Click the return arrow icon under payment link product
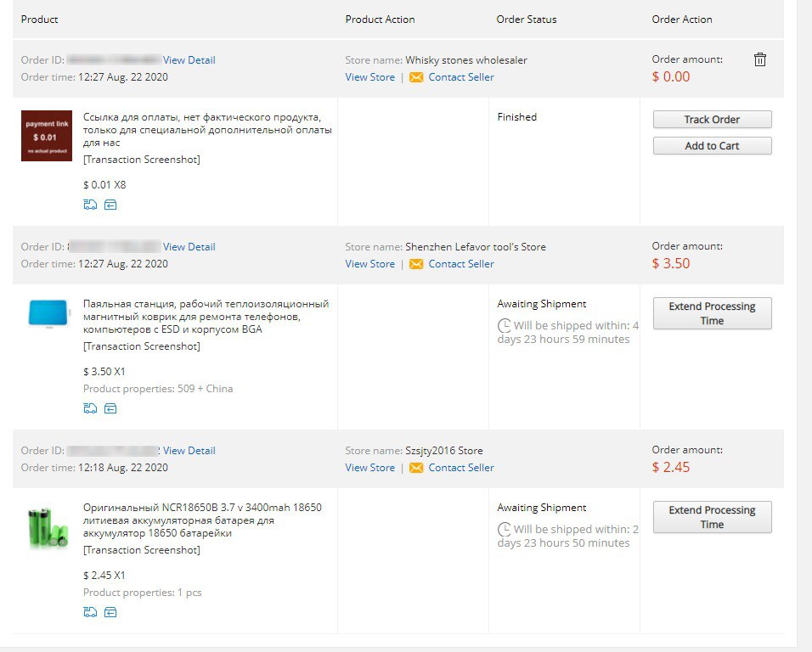The height and width of the screenshot is (652, 812). pos(110,205)
